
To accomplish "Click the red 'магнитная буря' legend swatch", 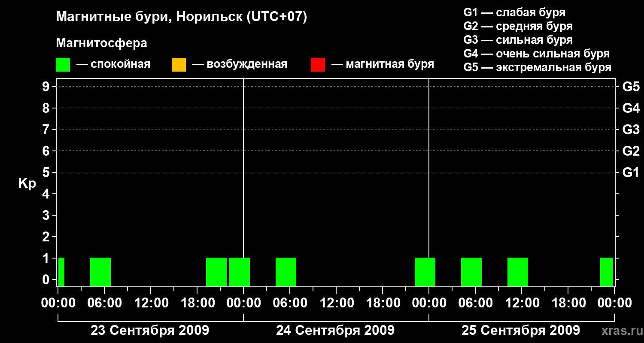I will 318,65.
